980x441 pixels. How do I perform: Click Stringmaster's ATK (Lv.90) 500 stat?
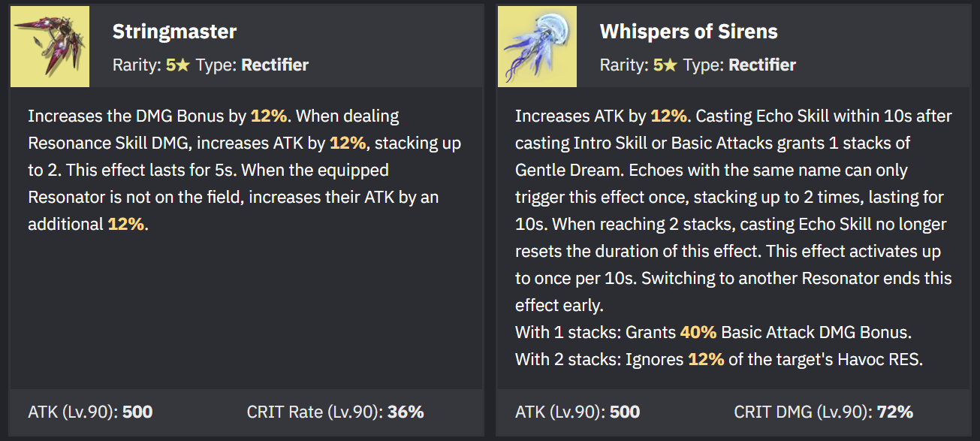[x=90, y=412]
